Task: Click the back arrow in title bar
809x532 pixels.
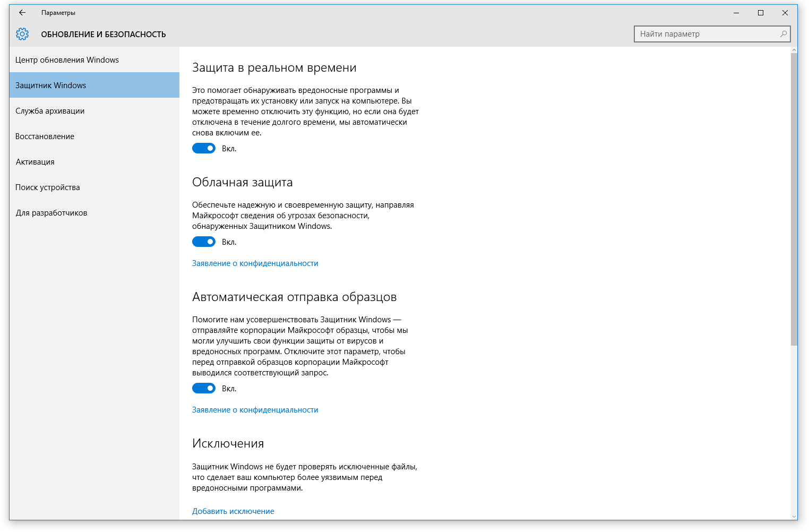Action: coord(22,12)
